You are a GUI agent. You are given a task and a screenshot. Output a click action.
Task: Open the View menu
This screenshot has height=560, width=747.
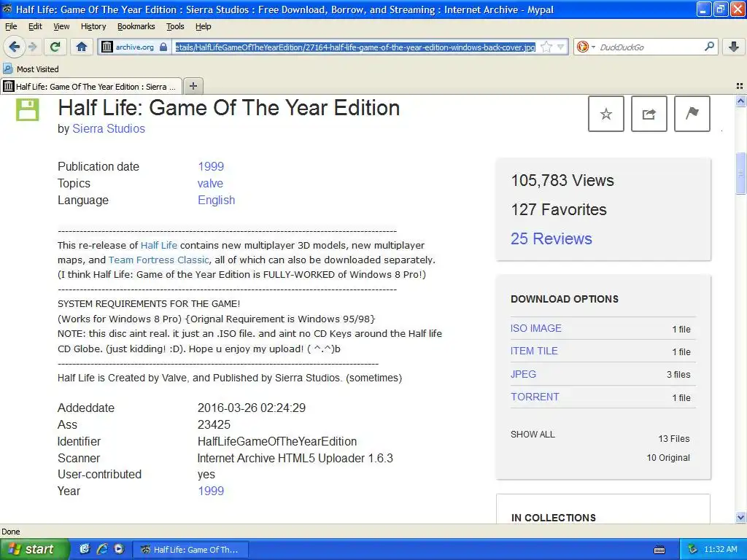[61, 26]
